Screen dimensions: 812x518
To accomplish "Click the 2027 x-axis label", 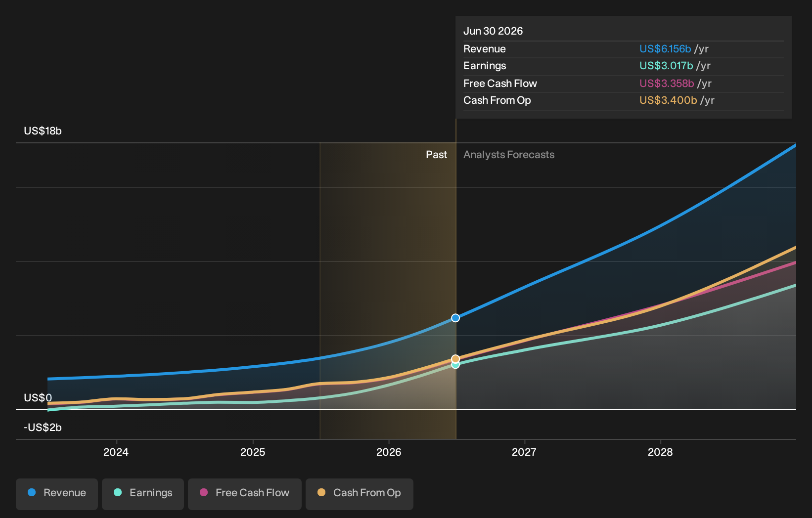I will pyautogui.click(x=524, y=452).
